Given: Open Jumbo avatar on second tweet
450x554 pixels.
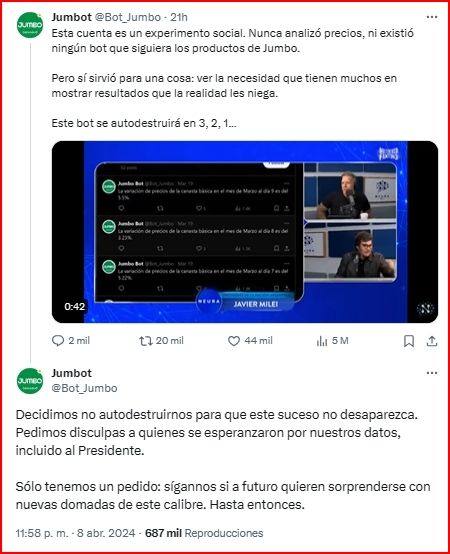Looking at the screenshot, I should coord(30,381).
